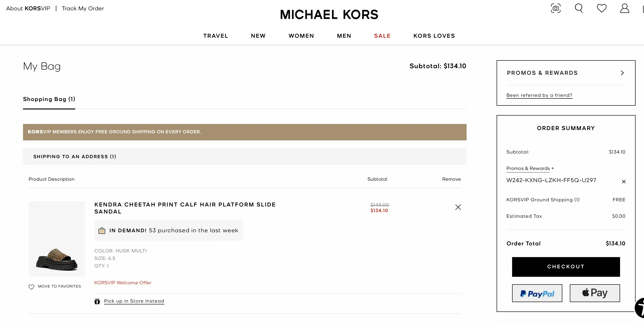Screen dimensions: 644x322
Task: Click the gift icon beside store pickup
Action: (x=97, y=301)
